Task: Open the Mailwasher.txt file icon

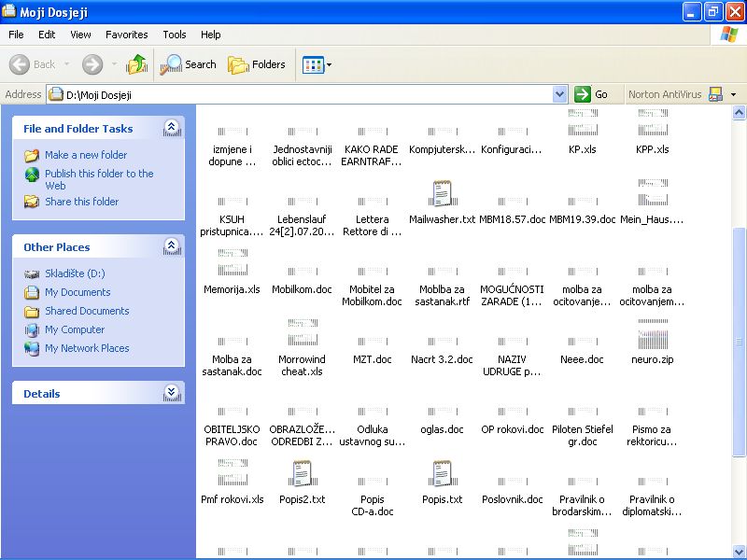Action: tap(442, 195)
